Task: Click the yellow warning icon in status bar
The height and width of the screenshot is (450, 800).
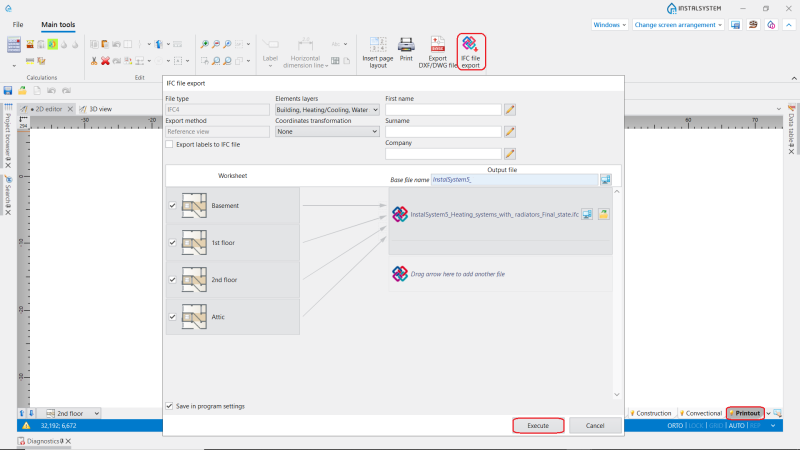Action: tap(26, 426)
